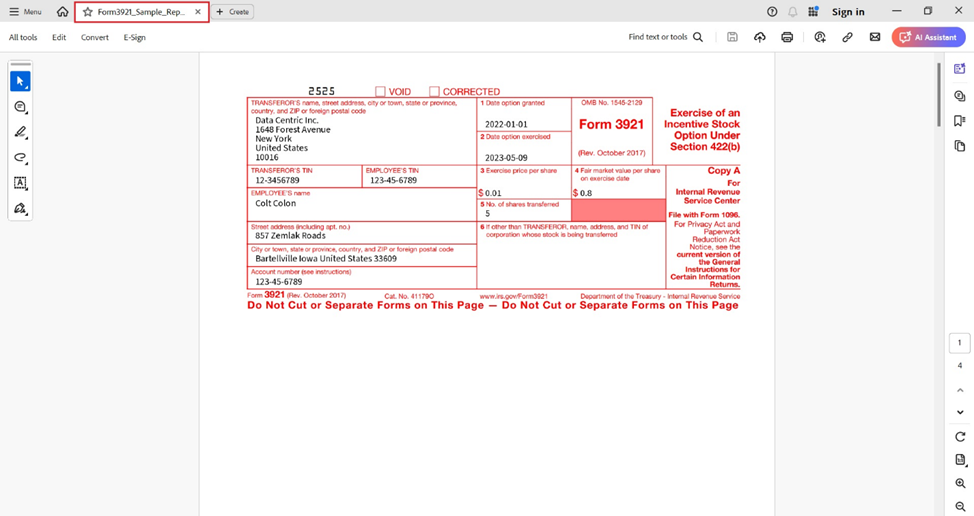Click Find text or tools search
974x516 pixels.
tap(665, 37)
